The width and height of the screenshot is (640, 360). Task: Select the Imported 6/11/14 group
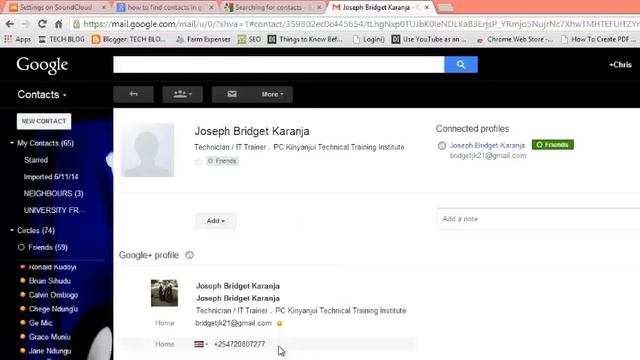51,177
